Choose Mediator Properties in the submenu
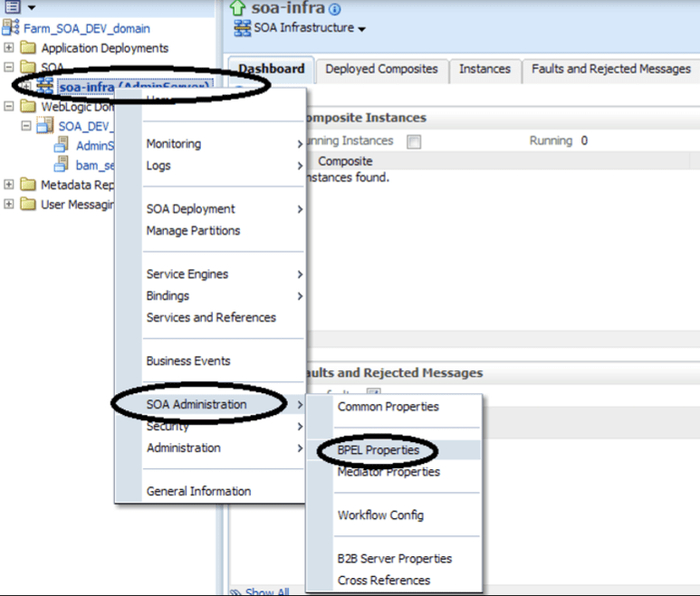 tap(388, 472)
